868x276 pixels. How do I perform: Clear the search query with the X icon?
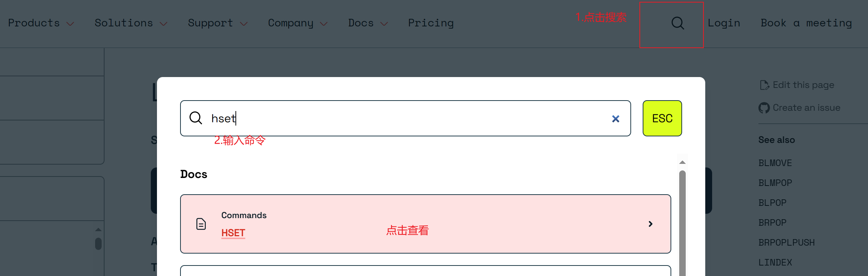click(615, 119)
